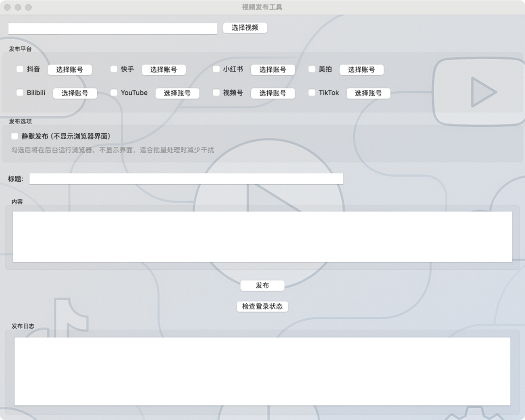Click the 发布 publish button
This screenshot has width=525, height=420.
coord(262,285)
